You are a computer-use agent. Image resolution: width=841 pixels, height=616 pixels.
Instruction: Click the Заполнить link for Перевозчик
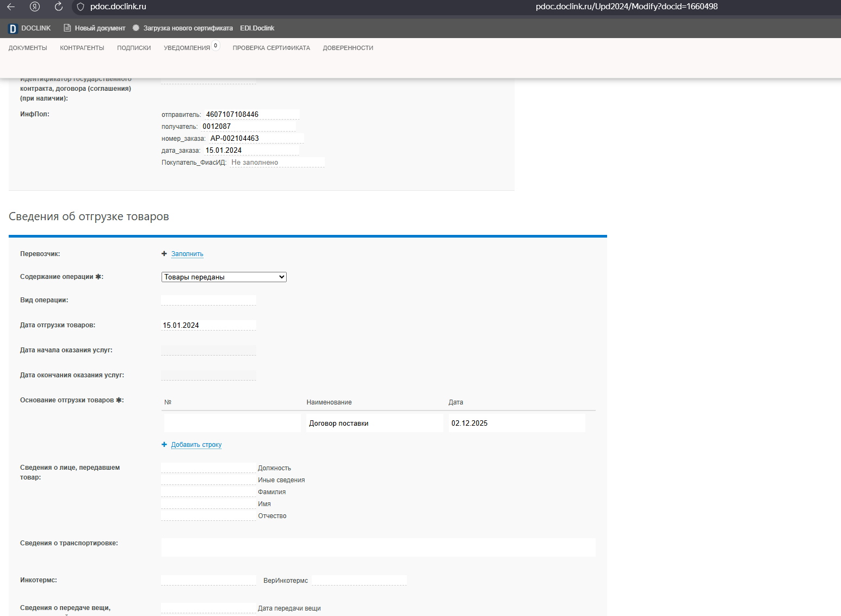coord(187,254)
